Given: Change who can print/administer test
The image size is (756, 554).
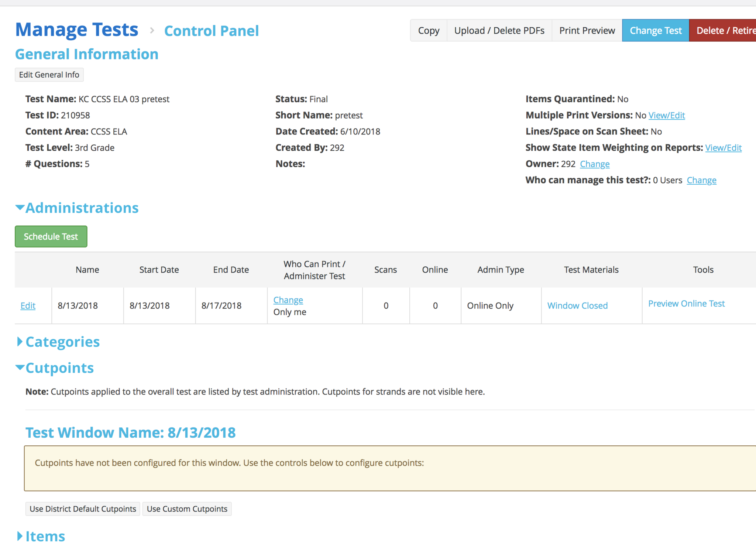Looking at the screenshot, I should [288, 300].
